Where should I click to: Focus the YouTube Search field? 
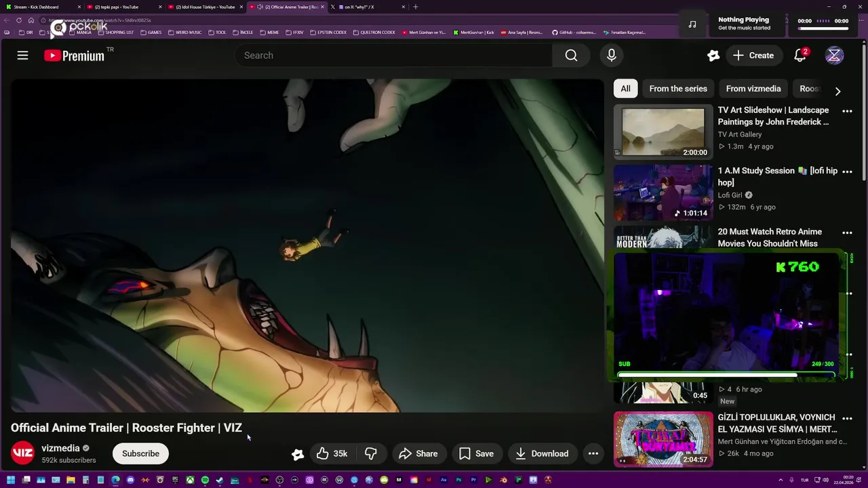tap(393, 56)
